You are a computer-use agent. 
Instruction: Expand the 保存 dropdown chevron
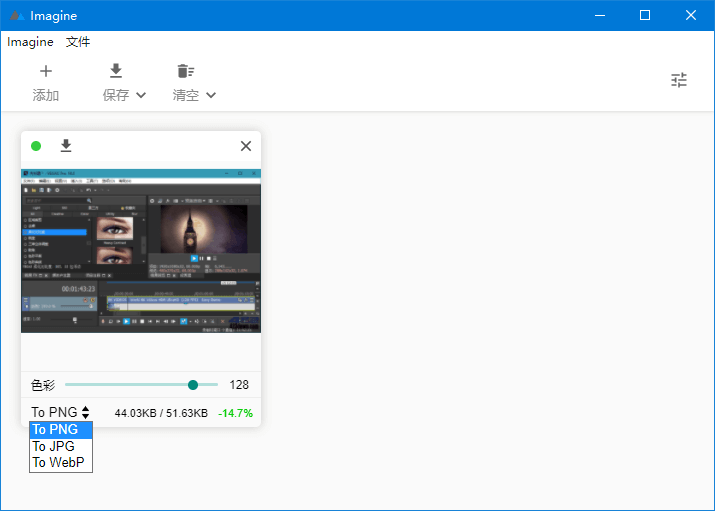point(141,95)
